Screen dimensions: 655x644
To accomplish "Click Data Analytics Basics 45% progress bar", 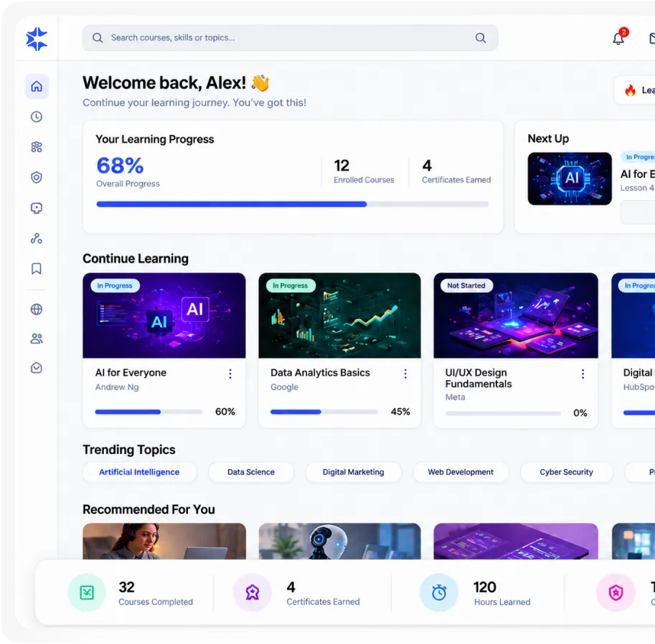I will coord(324,412).
